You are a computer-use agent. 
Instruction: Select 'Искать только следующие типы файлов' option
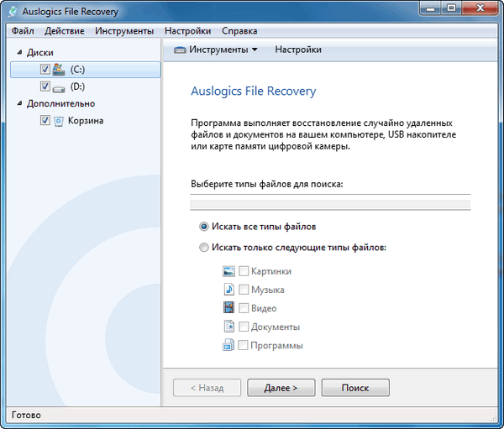point(204,248)
